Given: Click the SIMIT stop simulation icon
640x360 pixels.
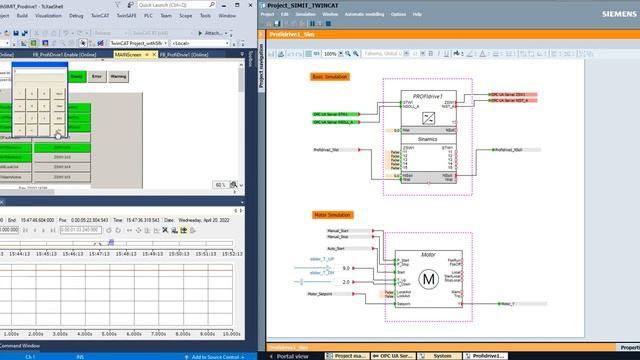Looking at the screenshot, I should click(x=328, y=24).
